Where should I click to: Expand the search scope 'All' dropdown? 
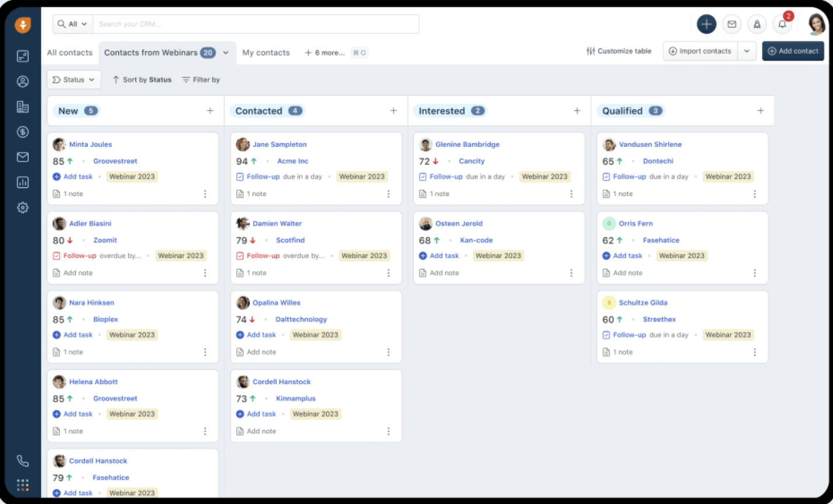[73, 24]
